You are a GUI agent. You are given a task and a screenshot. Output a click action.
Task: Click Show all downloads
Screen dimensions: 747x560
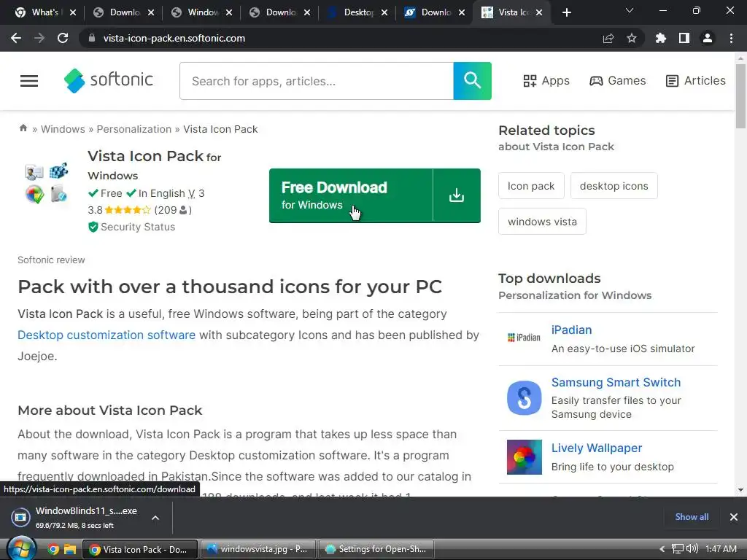(x=692, y=517)
